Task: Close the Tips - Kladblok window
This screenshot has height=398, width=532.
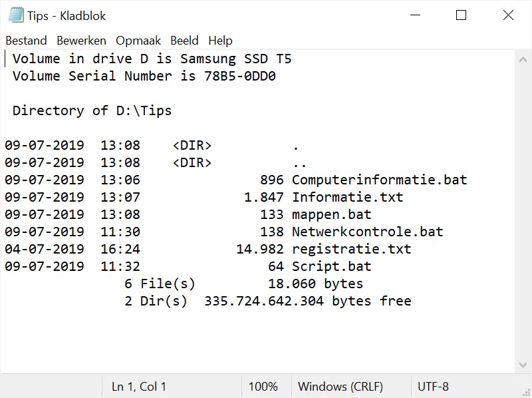Action: pos(508,15)
